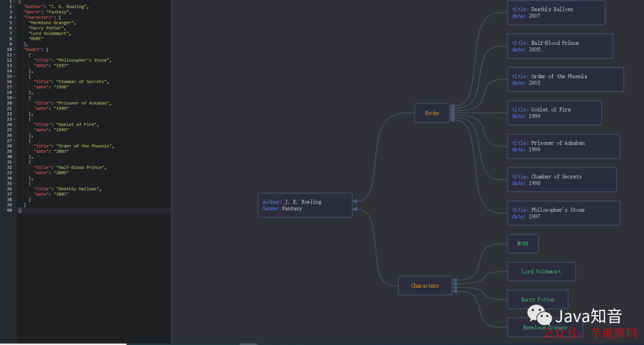This screenshot has height=345, width=644.
Task: Place cursor on "MORE" in editor line 8
Action: (x=36, y=39)
